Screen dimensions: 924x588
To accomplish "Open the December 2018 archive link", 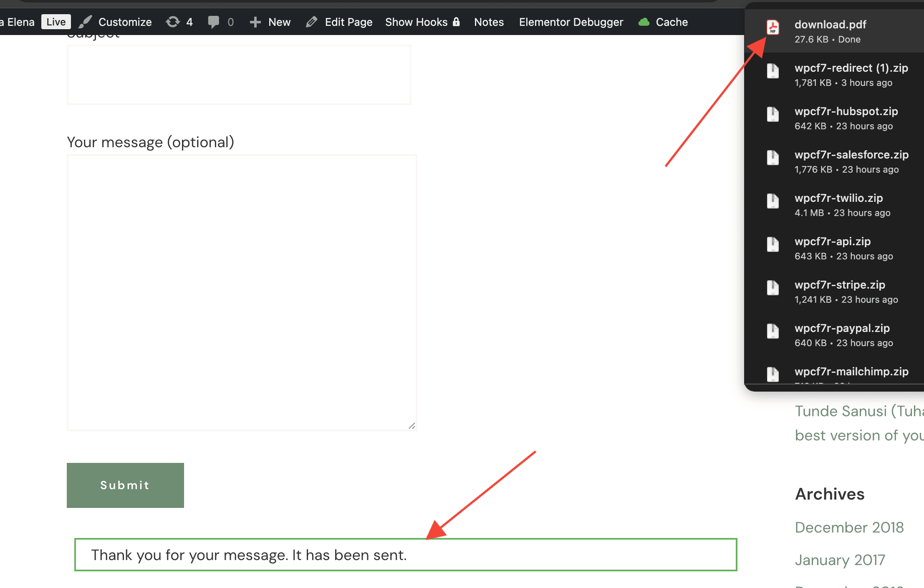I will [849, 527].
